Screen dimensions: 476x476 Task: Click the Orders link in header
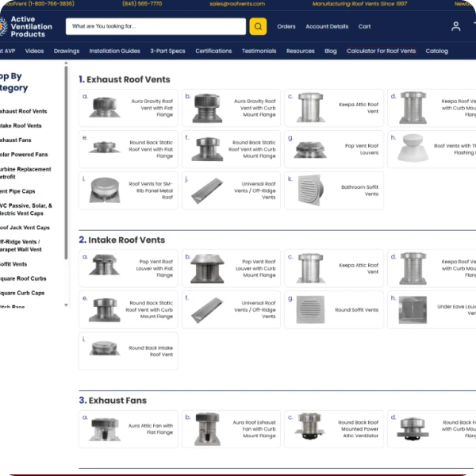pos(286,26)
